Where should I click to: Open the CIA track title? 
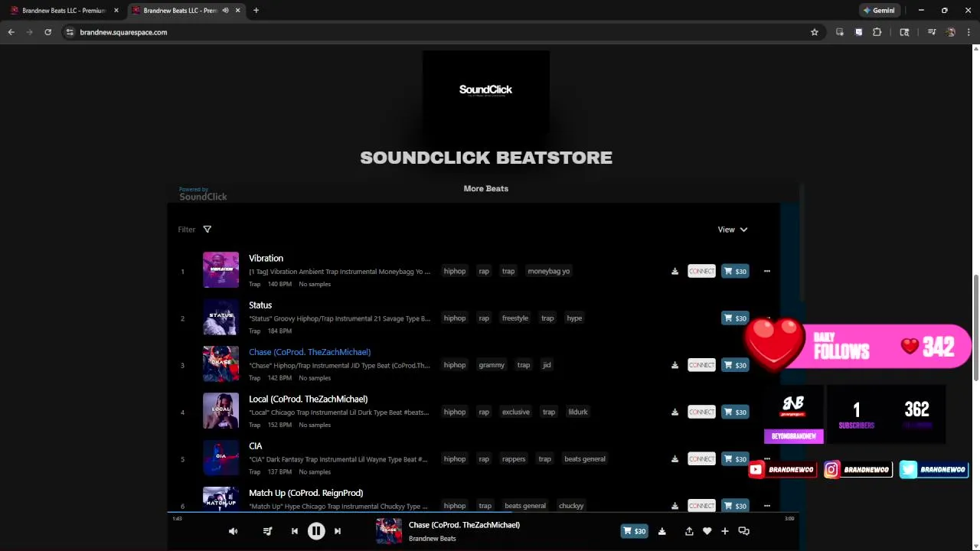pyautogui.click(x=256, y=446)
